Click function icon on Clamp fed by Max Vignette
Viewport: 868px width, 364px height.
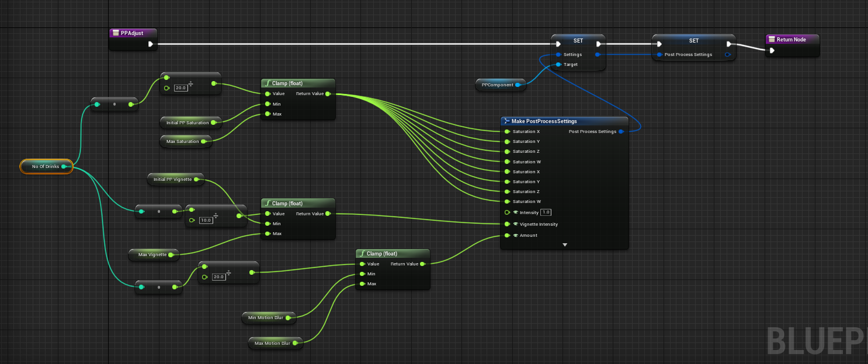pos(268,204)
